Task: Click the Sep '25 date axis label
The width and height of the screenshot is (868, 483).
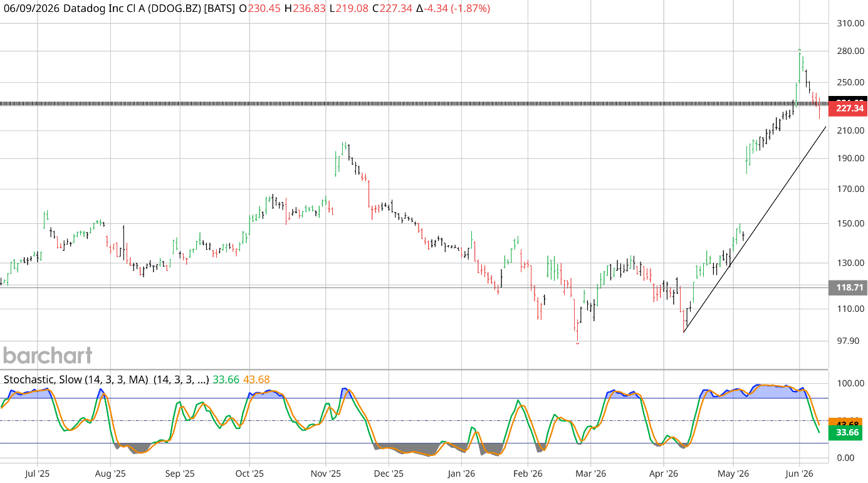Action: tap(179, 474)
